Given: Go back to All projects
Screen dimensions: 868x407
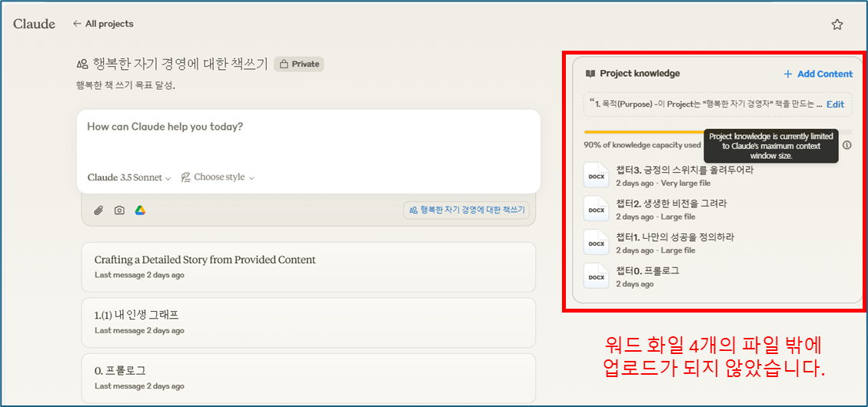Looking at the screenshot, I should point(104,24).
